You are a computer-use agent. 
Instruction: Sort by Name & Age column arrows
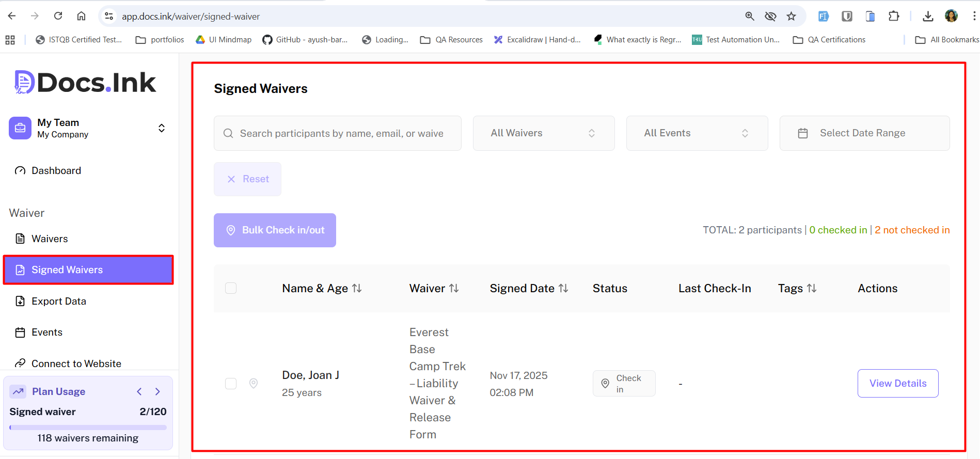[357, 289]
